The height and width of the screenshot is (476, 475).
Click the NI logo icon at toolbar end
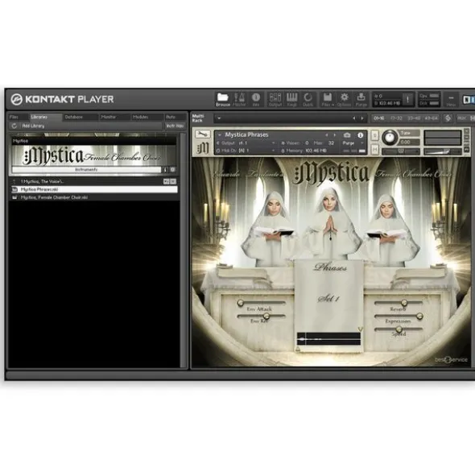468,99
